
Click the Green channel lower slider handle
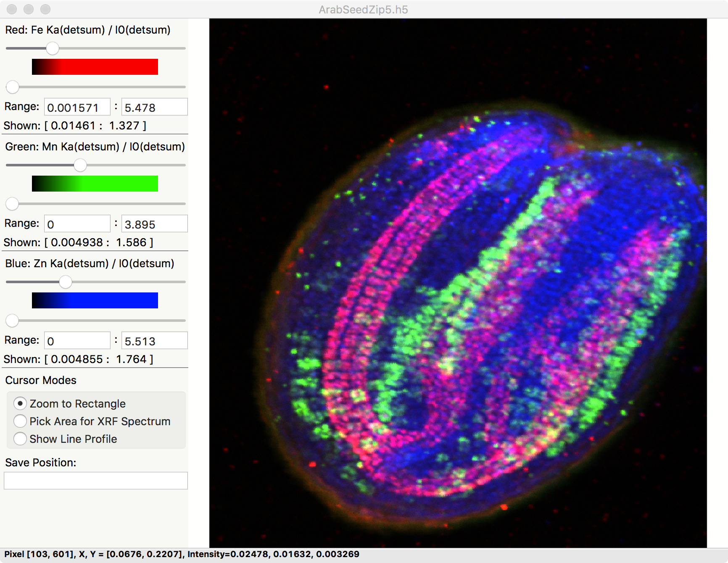tap(13, 204)
